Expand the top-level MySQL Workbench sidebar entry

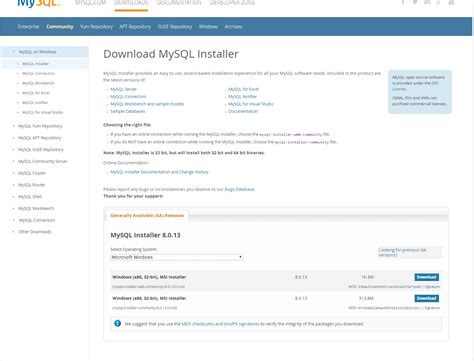(x=36, y=208)
